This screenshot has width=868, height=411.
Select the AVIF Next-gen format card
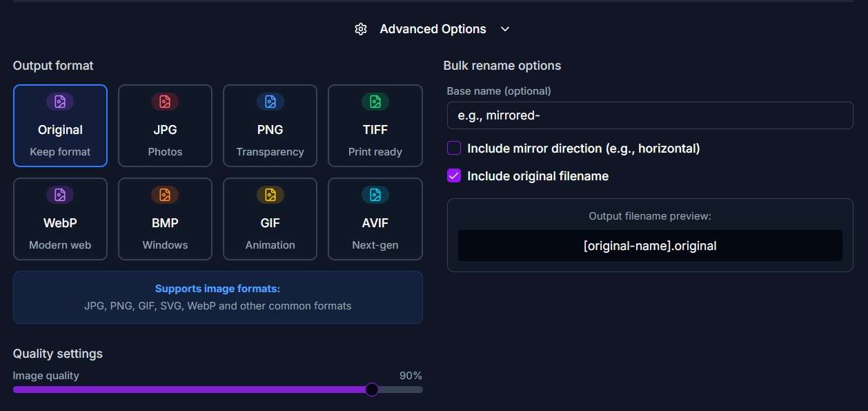click(375, 219)
